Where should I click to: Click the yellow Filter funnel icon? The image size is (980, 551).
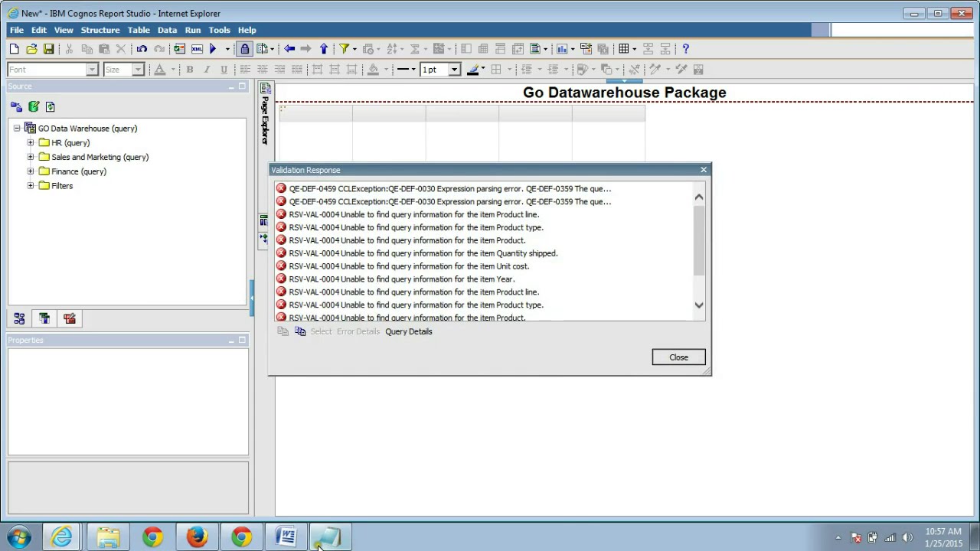345,49
